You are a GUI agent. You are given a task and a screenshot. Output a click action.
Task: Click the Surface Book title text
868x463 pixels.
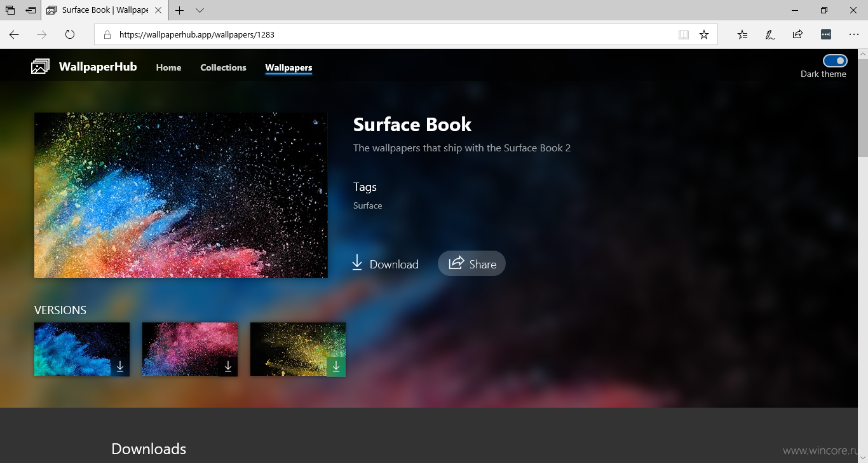pyautogui.click(x=412, y=124)
